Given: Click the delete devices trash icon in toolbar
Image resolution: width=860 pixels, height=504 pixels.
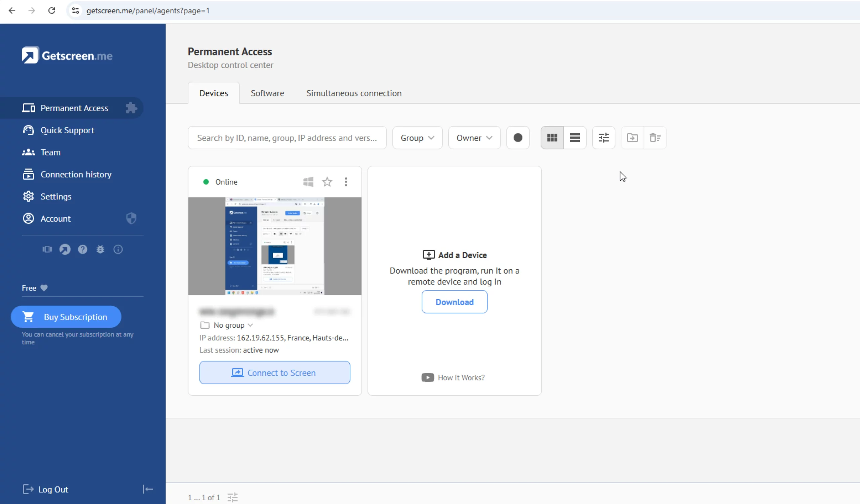Looking at the screenshot, I should (x=655, y=138).
